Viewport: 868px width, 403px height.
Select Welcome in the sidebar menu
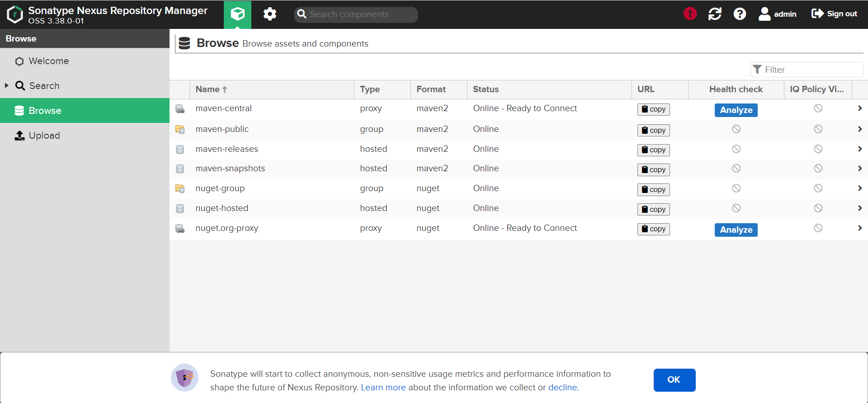(x=48, y=61)
